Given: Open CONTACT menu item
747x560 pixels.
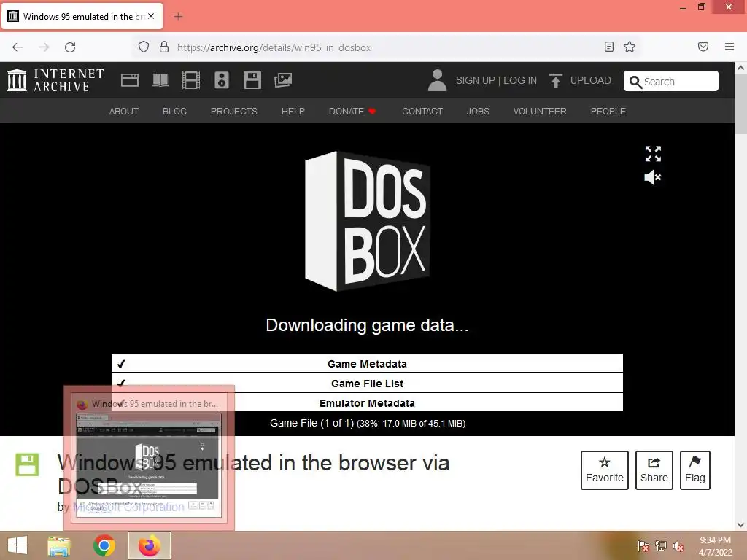Looking at the screenshot, I should [x=422, y=111].
